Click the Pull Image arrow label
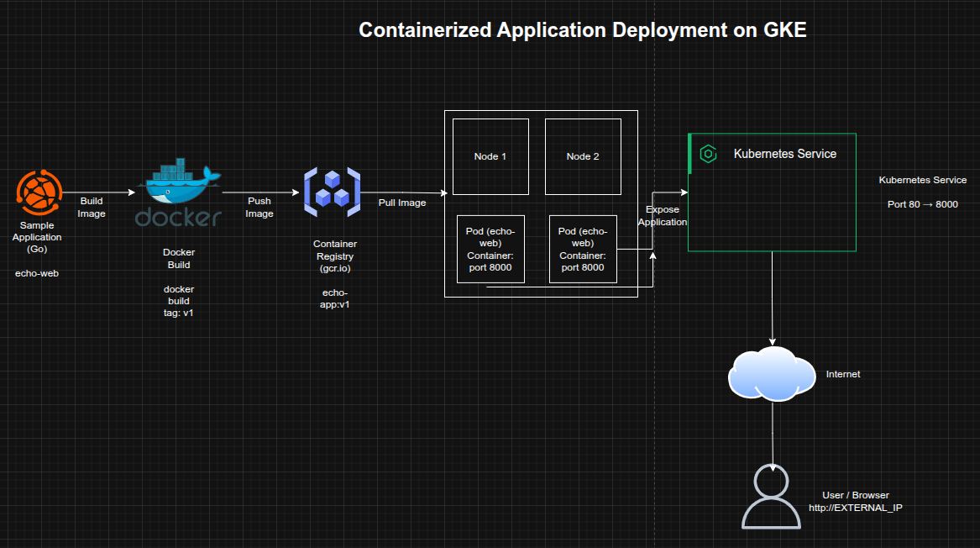Image resolution: width=980 pixels, height=548 pixels. [x=402, y=203]
